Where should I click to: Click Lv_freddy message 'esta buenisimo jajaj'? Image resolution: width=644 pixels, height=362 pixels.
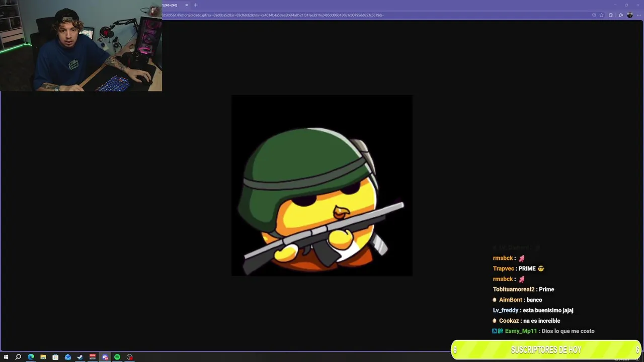[548, 310]
